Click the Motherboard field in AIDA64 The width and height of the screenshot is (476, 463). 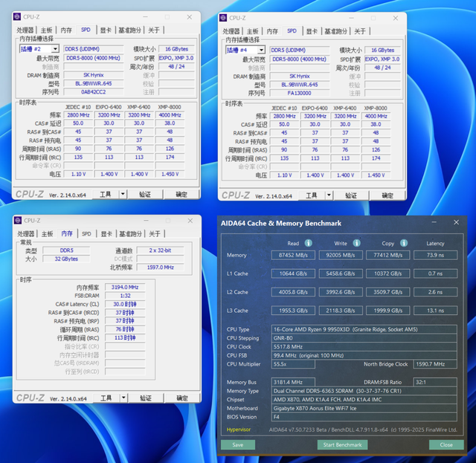pyautogui.click(x=364, y=409)
